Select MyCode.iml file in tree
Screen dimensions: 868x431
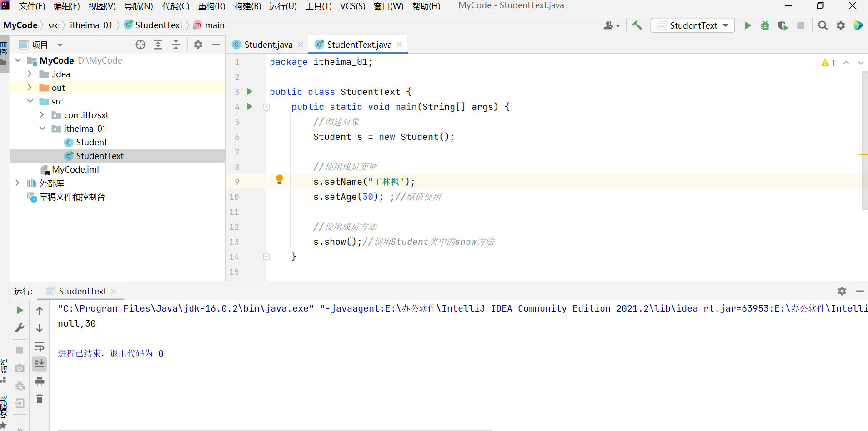pos(75,169)
